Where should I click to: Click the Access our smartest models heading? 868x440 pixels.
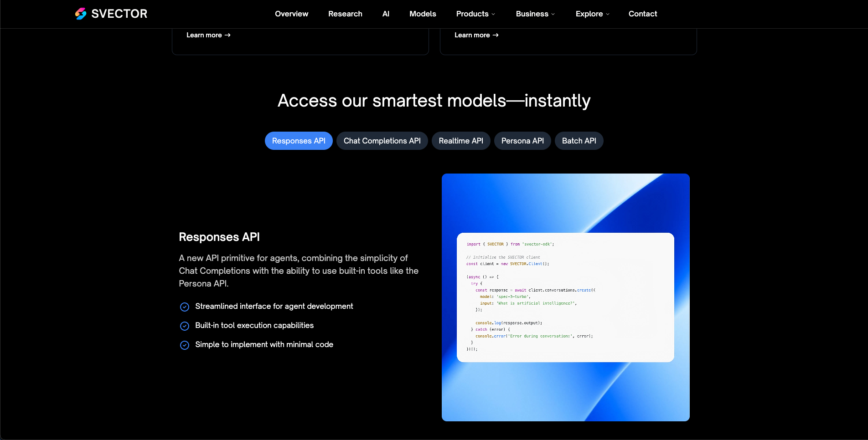pyautogui.click(x=434, y=101)
